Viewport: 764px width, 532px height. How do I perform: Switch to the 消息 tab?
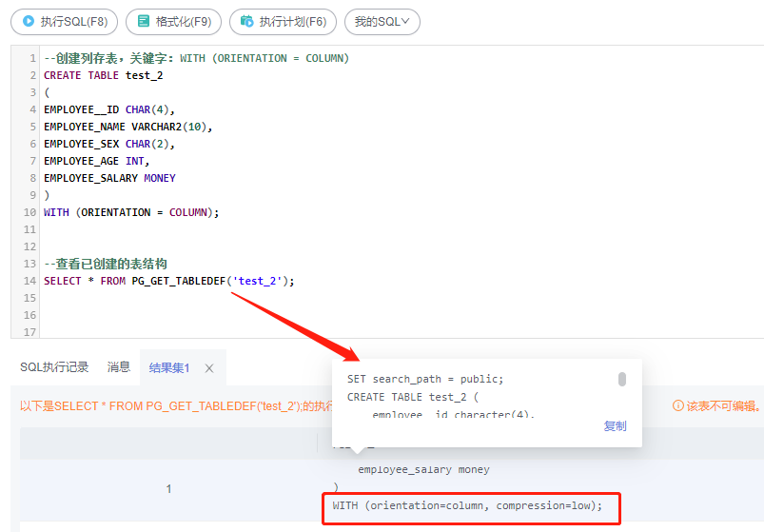point(119,367)
